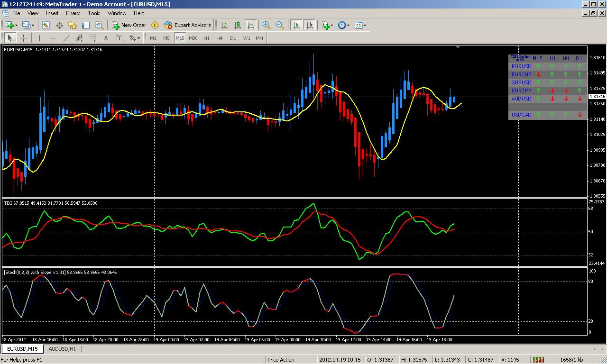
Task: Switch to the AUDUSD,H1 chart tab
Action: (62, 349)
